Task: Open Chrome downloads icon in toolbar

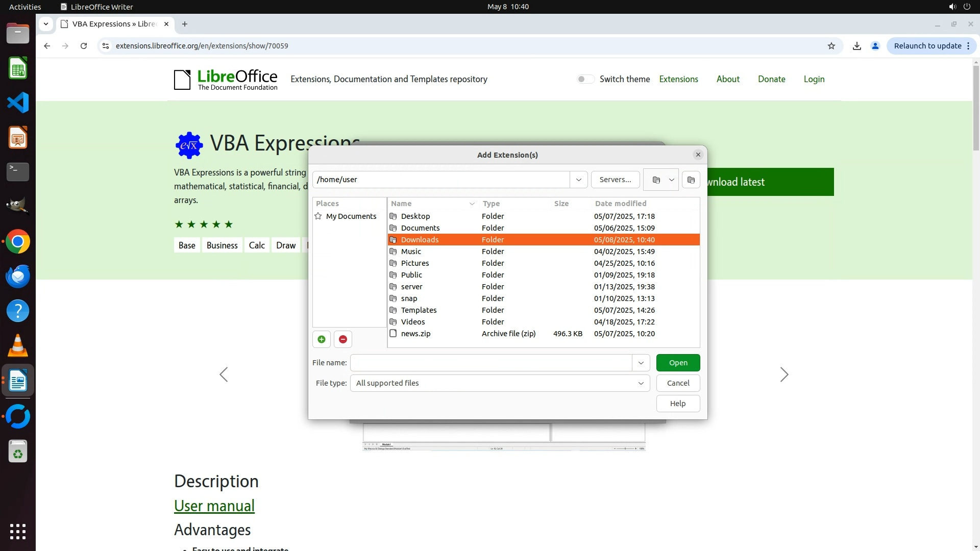Action: click(857, 46)
